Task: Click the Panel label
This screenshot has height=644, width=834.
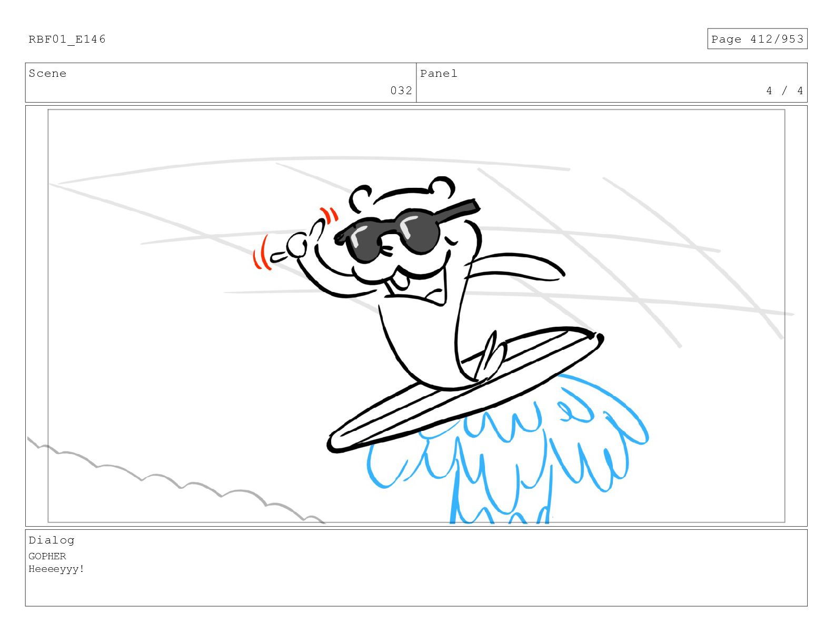Action: tap(439, 74)
